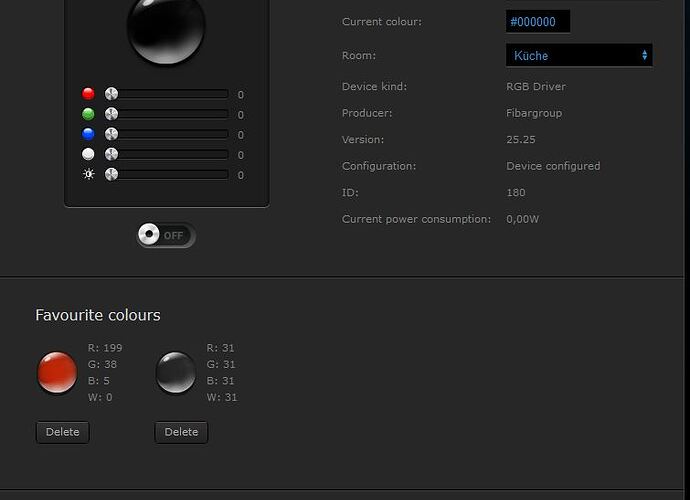This screenshot has width=690, height=500.
Task: Click the Favourite colours heading
Action: coord(98,315)
